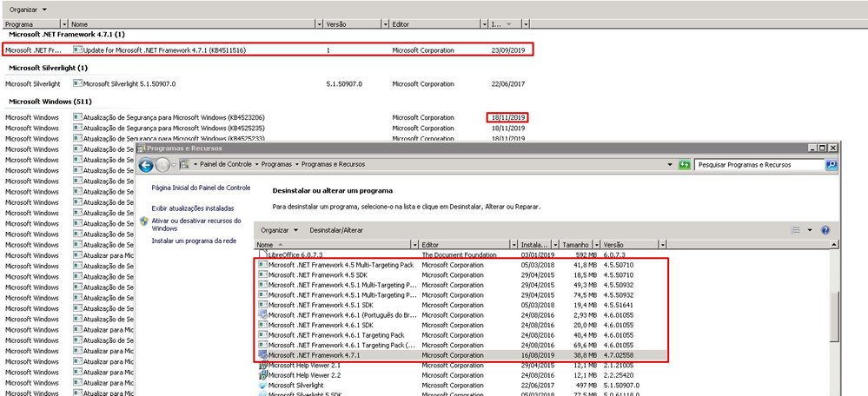Click the Desinstalar/Alterar toolbar button
This screenshot has width=868, height=396.
pyautogui.click(x=336, y=230)
